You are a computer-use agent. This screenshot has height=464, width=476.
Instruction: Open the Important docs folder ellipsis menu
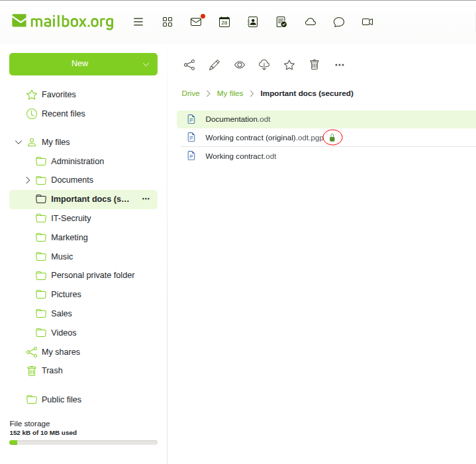146,199
